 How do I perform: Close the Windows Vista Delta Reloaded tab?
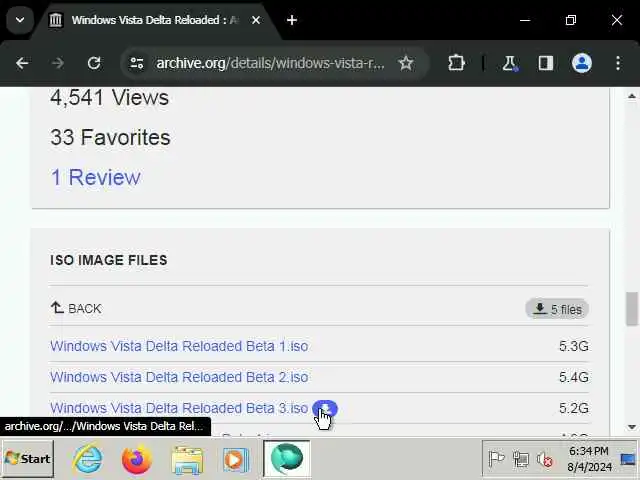(256, 20)
